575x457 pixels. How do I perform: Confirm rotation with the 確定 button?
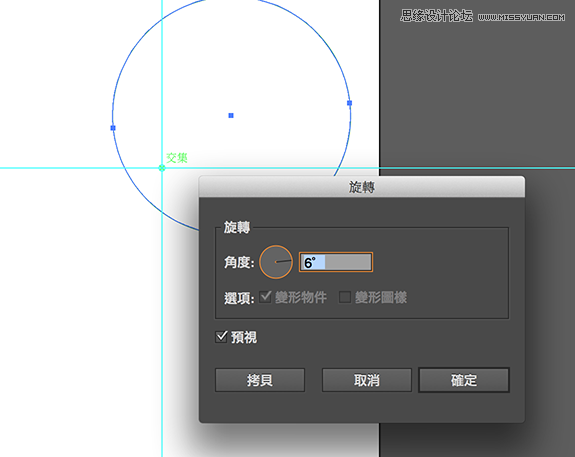coord(464,380)
